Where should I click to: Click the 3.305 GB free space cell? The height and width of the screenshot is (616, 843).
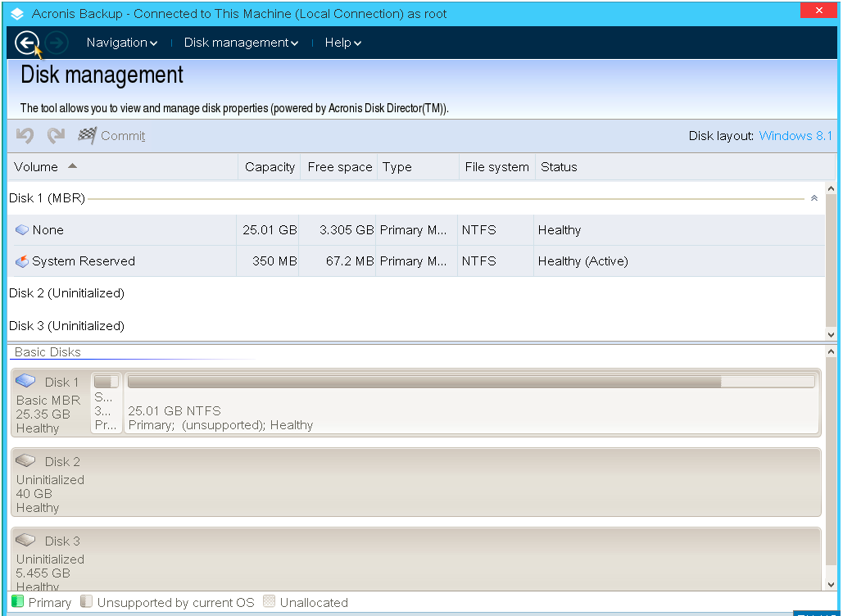tap(337, 230)
